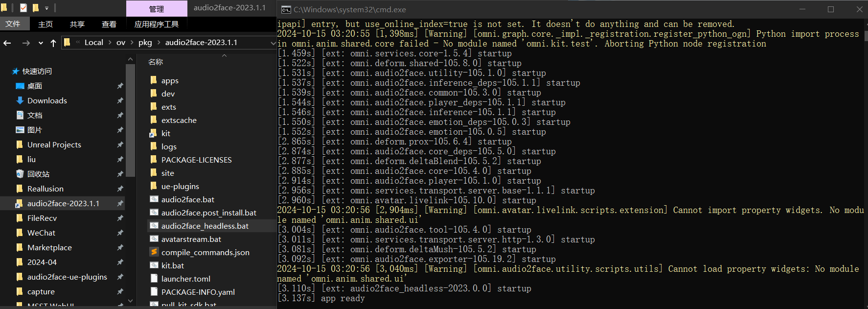
Task: Open 文档 in quick access
Action: [35, 115]
